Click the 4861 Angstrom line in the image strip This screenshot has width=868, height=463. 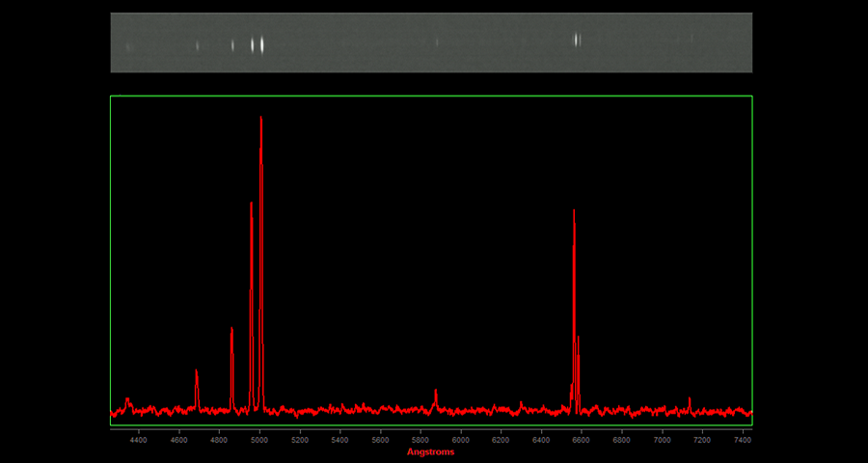(x=232, y=44)
